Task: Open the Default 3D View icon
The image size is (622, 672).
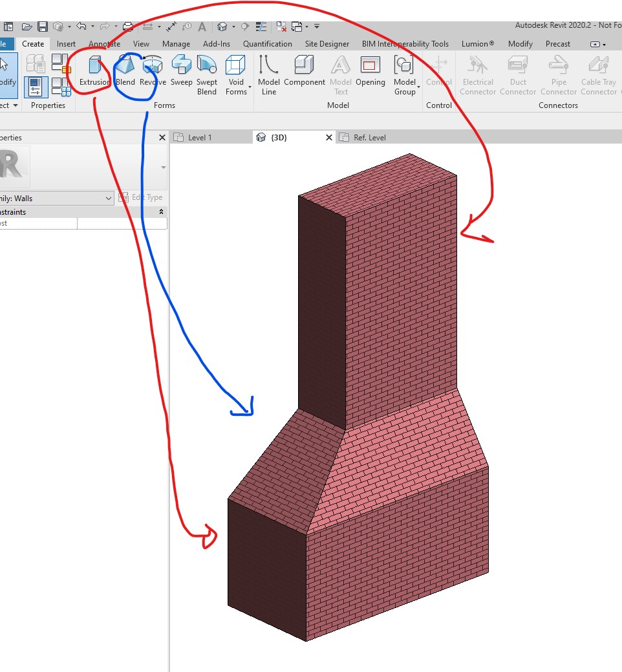Action: [x=222, y=27]
